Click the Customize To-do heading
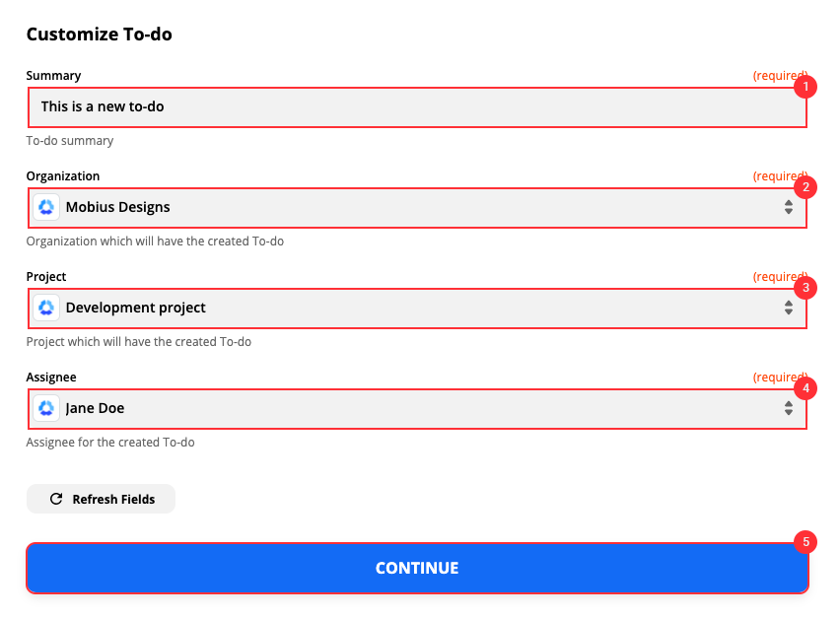The image size is (840, 619). [x=99, y=34]
